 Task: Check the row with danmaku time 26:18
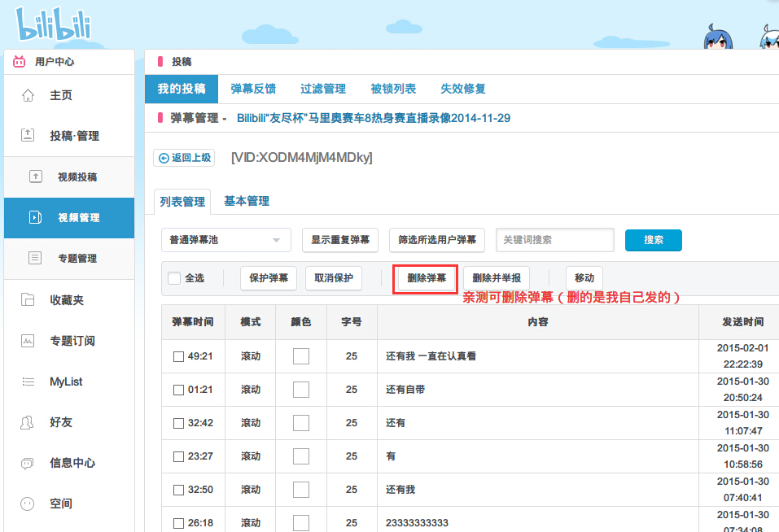[x=178, y=523]
